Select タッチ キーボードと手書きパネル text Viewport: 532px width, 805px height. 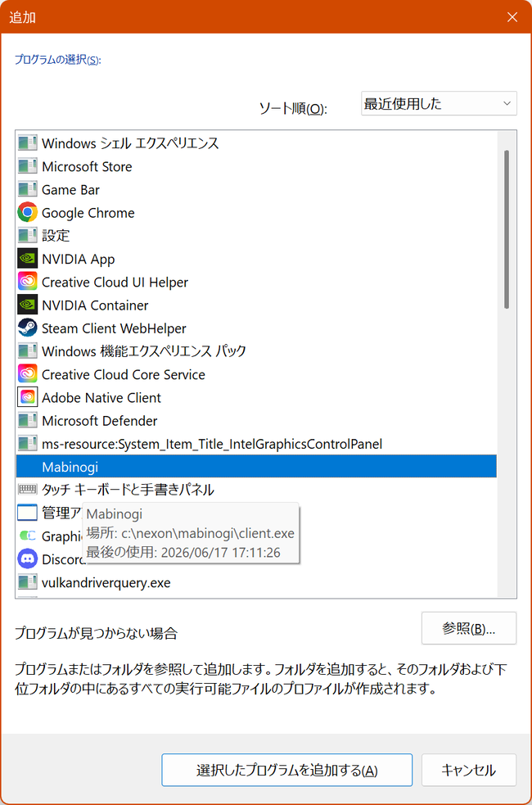point(128,489)
